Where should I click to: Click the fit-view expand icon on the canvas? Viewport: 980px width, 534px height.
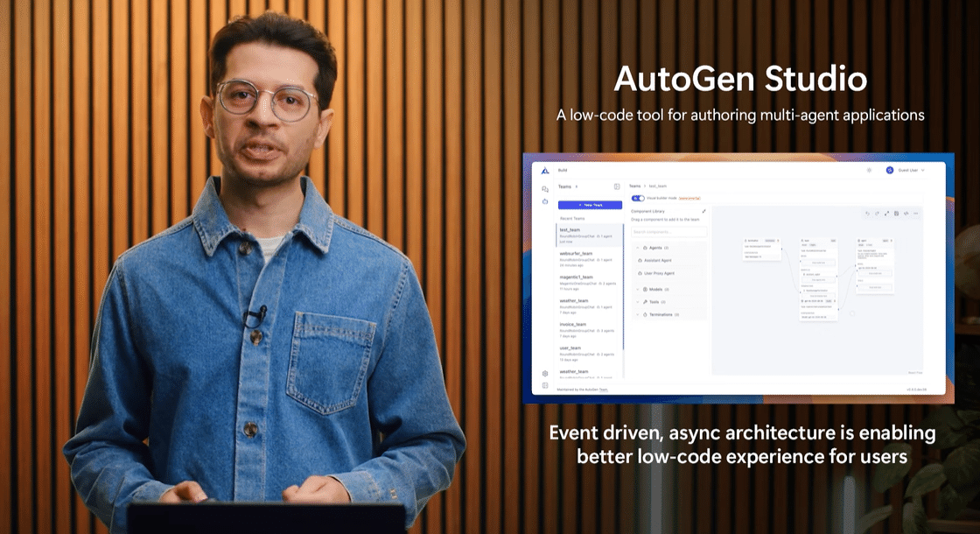click(x=887, y=214)
